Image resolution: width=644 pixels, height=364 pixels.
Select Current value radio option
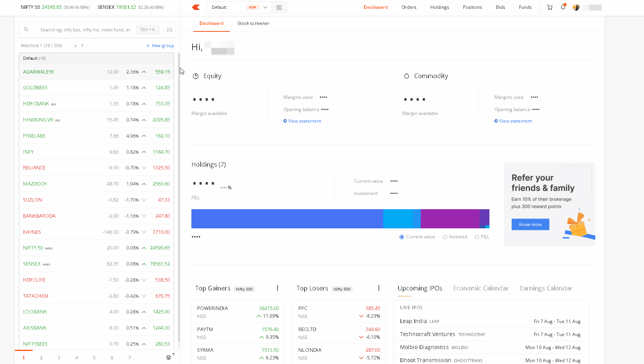(x=402, y=237)
